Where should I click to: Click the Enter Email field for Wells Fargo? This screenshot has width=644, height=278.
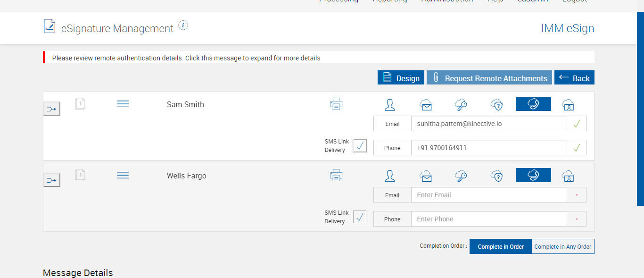(x=488, y=195)
